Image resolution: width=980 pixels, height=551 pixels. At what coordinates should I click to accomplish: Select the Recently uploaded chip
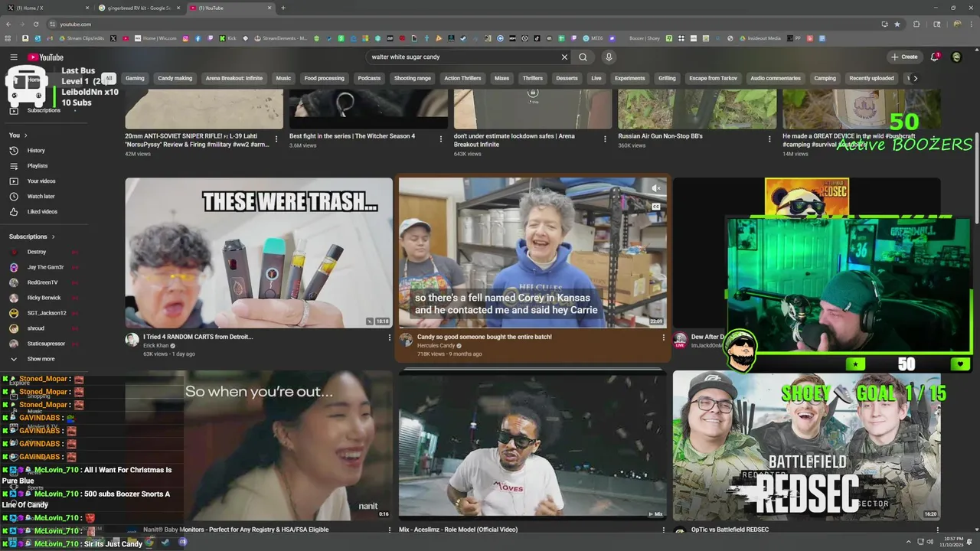(871, 78)
